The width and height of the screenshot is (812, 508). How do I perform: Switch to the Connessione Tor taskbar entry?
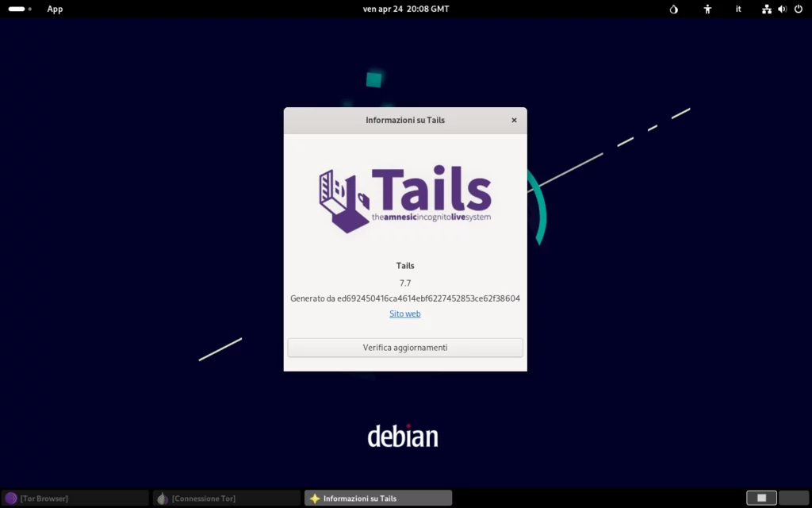tap(226, 498)
